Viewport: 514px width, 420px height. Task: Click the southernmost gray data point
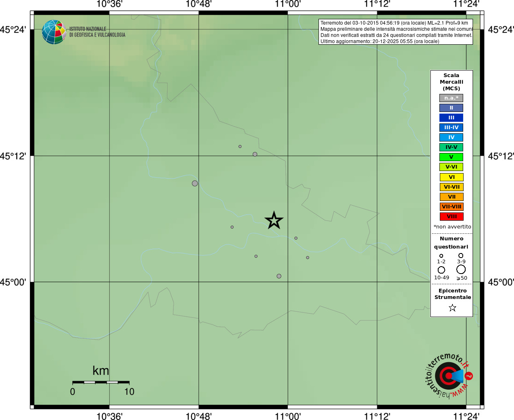click(279, 276)
